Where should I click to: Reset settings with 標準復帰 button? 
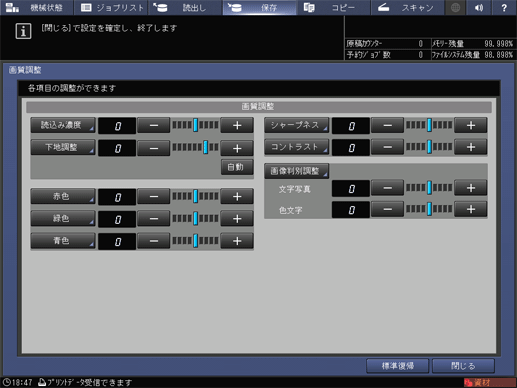[x=397, y=366]
